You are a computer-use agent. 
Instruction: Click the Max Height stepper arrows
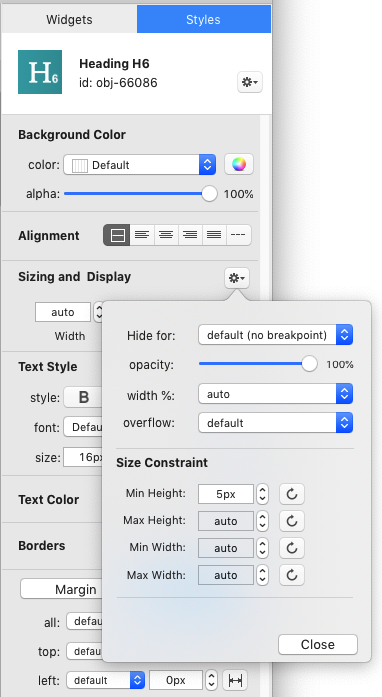pyautogui.click(x=262, y=521)
